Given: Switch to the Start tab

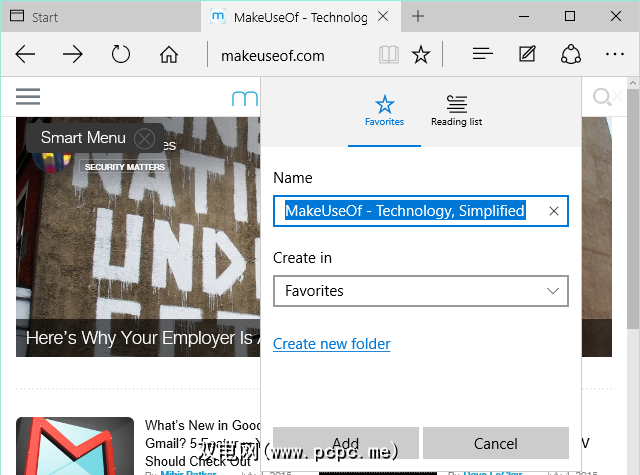Looking at the screenshot, I should (101, 17).
